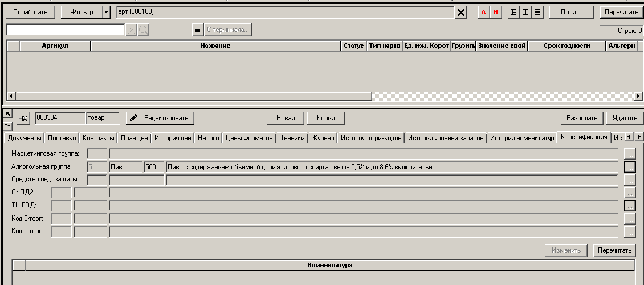Click the red 'H' filter icon
644x285 pixels.
[x=495, y=12]
